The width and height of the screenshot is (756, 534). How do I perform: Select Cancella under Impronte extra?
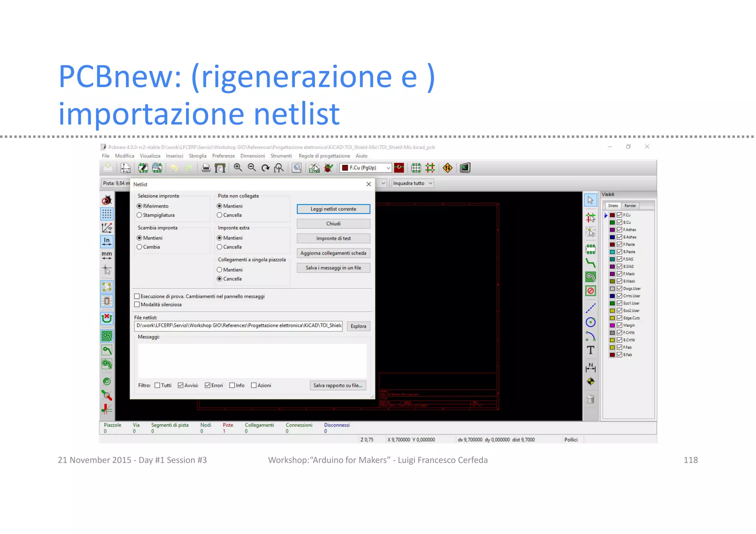point(219,247)
